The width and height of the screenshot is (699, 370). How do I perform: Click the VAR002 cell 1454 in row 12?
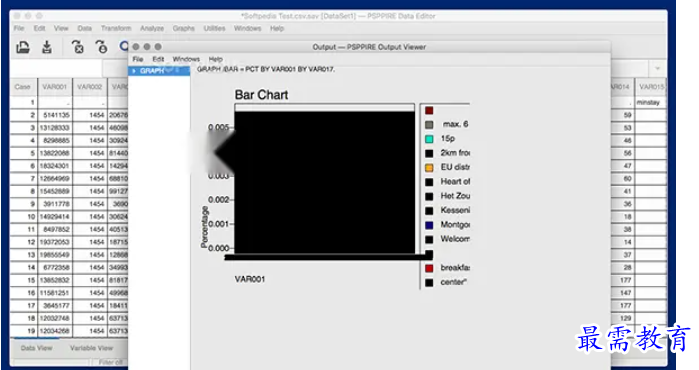click(x=90, y=242)
